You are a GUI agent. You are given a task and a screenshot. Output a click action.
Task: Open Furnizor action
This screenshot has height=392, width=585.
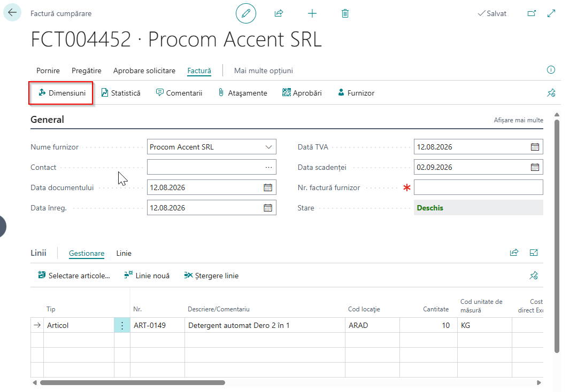[x=356, y=93]
